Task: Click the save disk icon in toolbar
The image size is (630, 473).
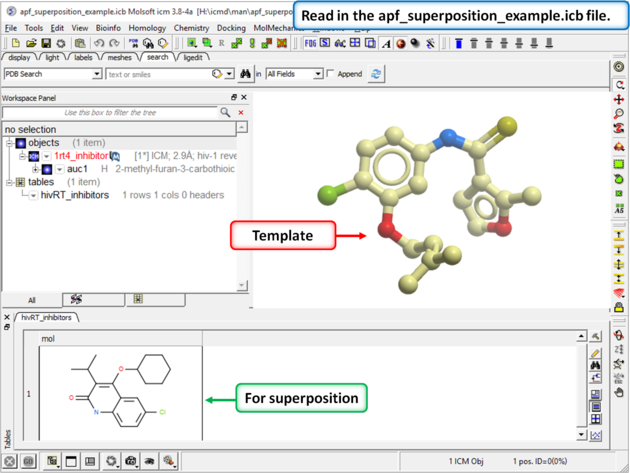Action: click(46, 44)
